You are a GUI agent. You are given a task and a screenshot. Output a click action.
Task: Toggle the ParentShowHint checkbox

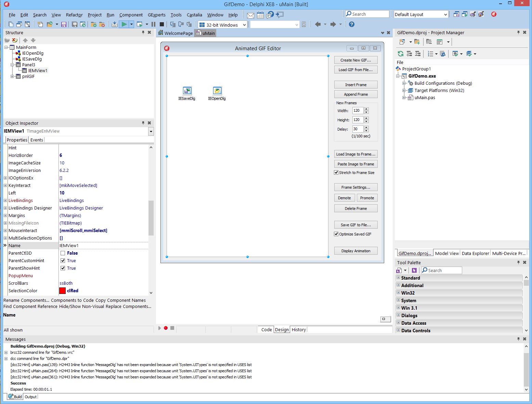click(x=63, y=268)
